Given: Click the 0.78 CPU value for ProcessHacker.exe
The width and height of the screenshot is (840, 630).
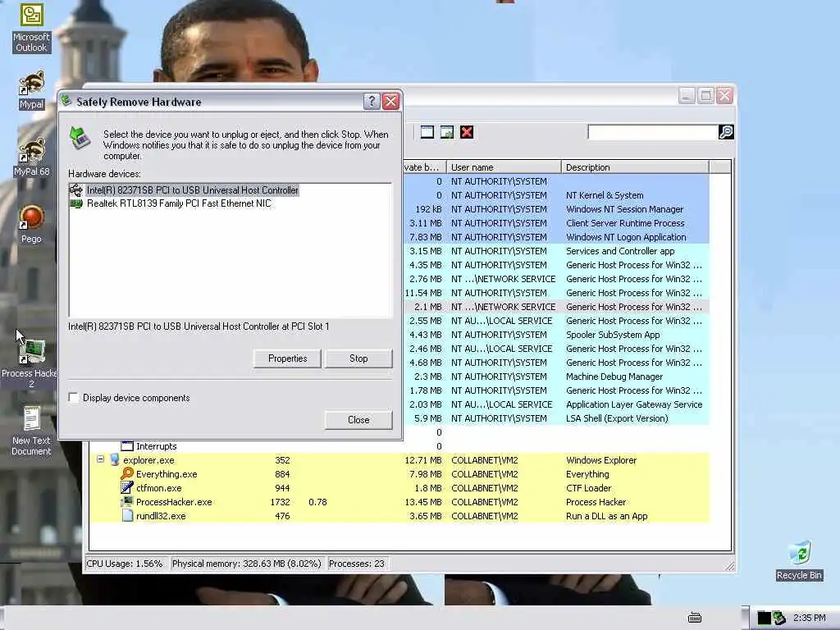Looking at the screenshot, I should tap(317, 502).
